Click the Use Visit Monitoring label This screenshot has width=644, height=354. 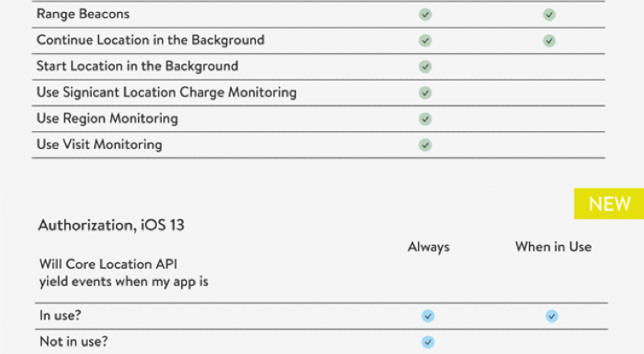click(x=99, y=145)
